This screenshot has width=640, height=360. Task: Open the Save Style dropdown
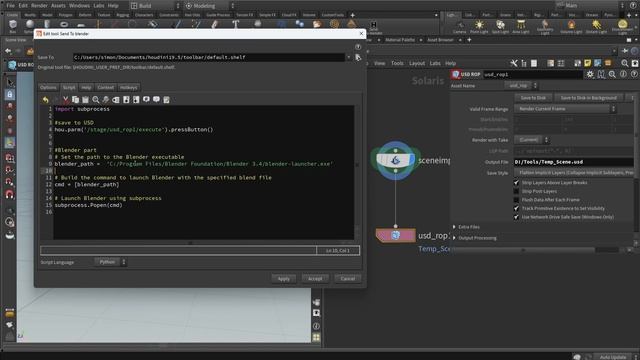(574, 173)
